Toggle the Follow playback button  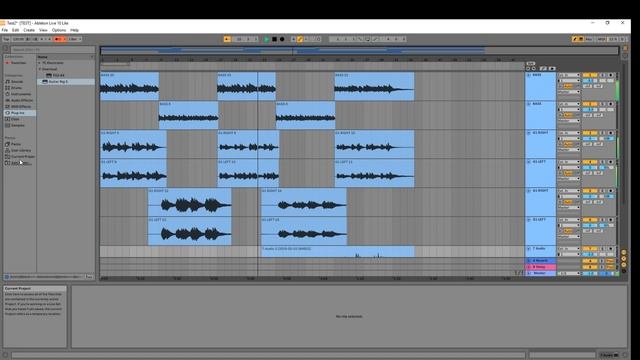pyautogui.click(x=227, y=39)
